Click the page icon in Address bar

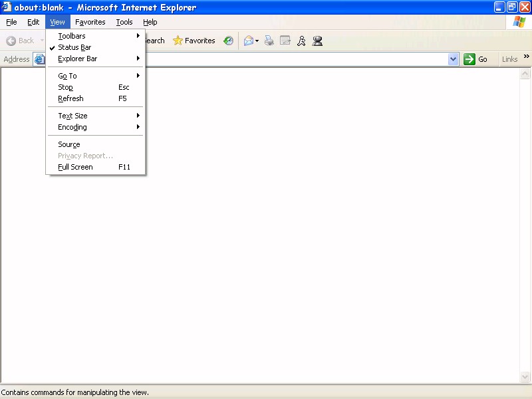pyautogui.click(x=39, y=59)
